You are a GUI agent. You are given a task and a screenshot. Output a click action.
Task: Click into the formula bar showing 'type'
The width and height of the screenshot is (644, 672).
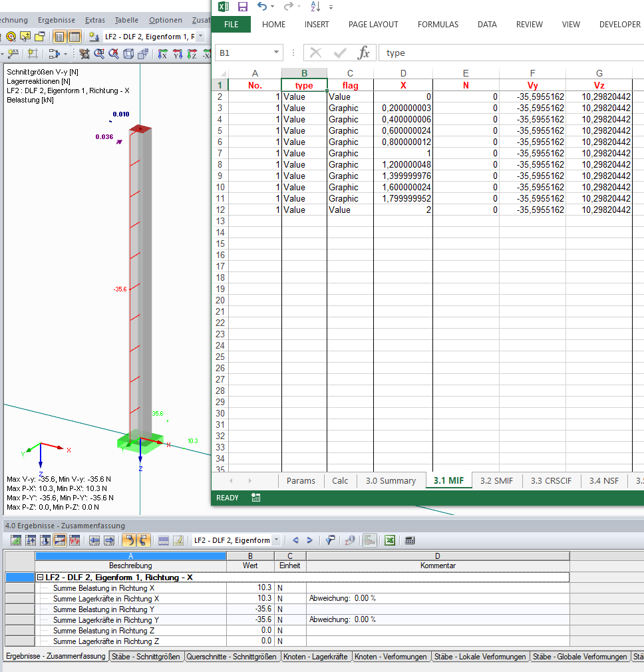coord(511,53)
